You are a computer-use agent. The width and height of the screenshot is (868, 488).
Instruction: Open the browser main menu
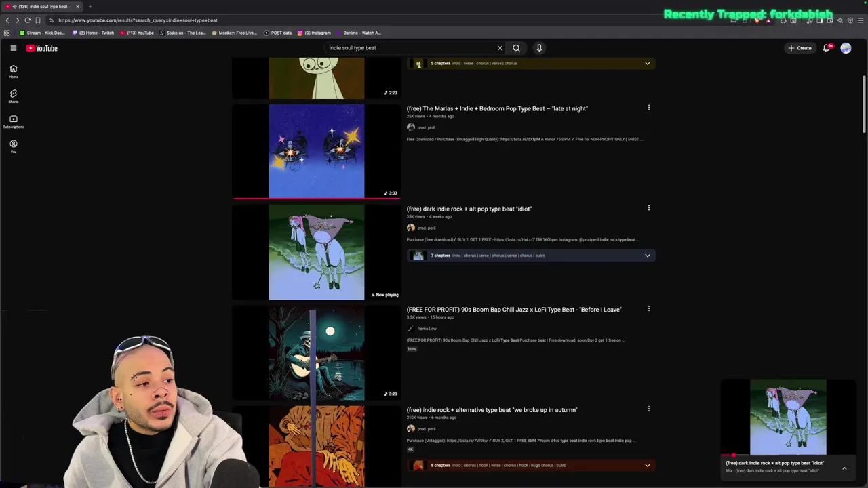[x=861, y=20]
